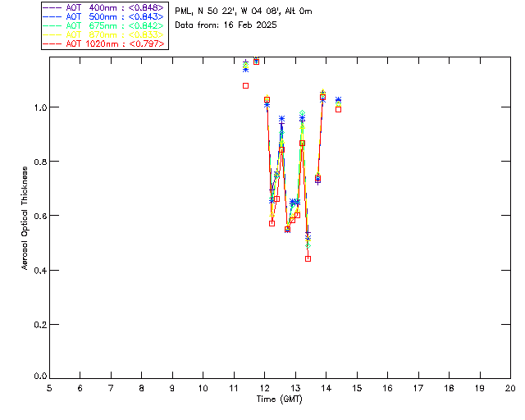Click the x-axis tick label 16
The width and height of the screenshot is (525, 420).
pos(387,387)
